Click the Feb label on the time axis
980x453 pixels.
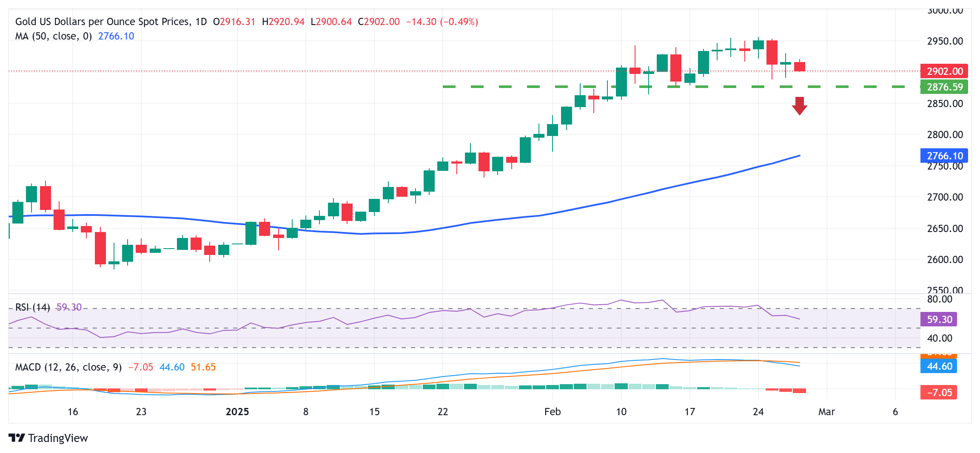pos(552,411)
